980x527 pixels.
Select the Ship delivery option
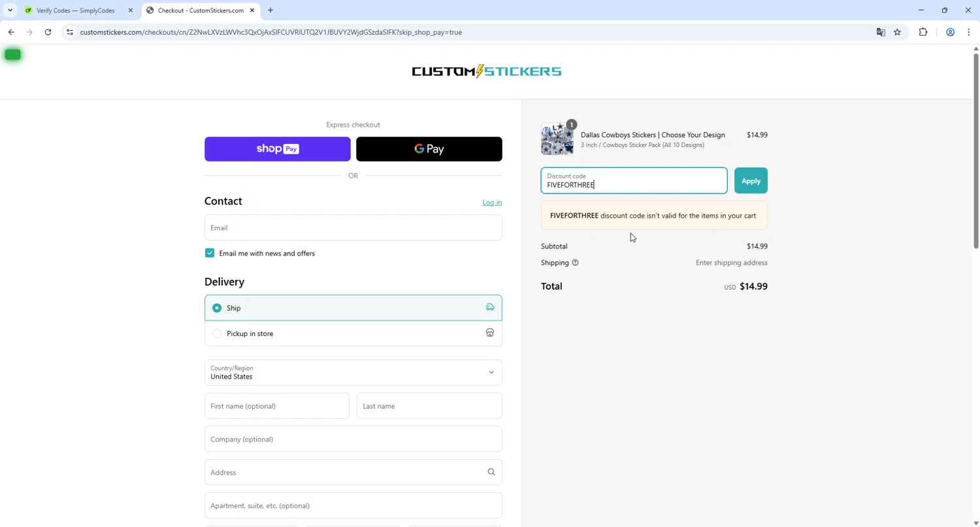pos(353,308)
